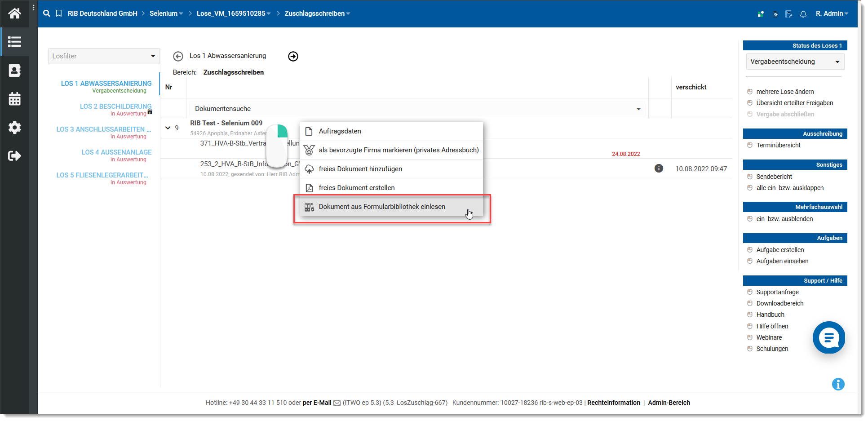Open the R. Admin user menu
This screenshot has width=868, height=421.
832,13
